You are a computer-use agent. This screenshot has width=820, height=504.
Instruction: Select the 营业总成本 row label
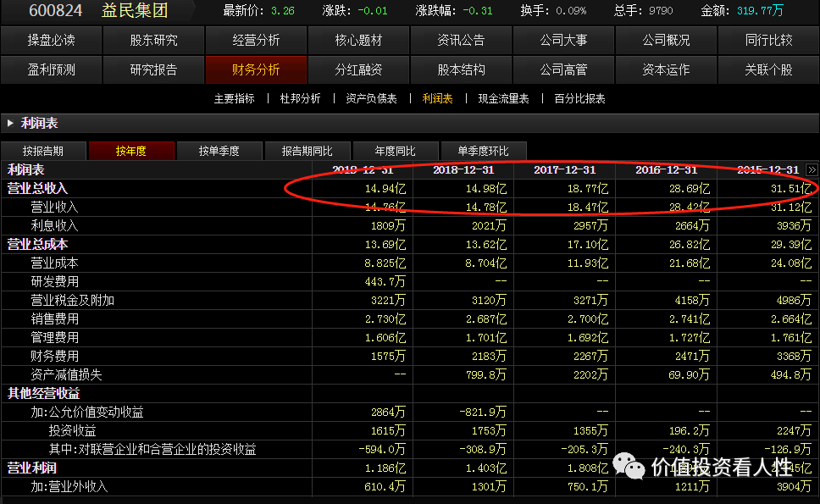tap(37, 244)
